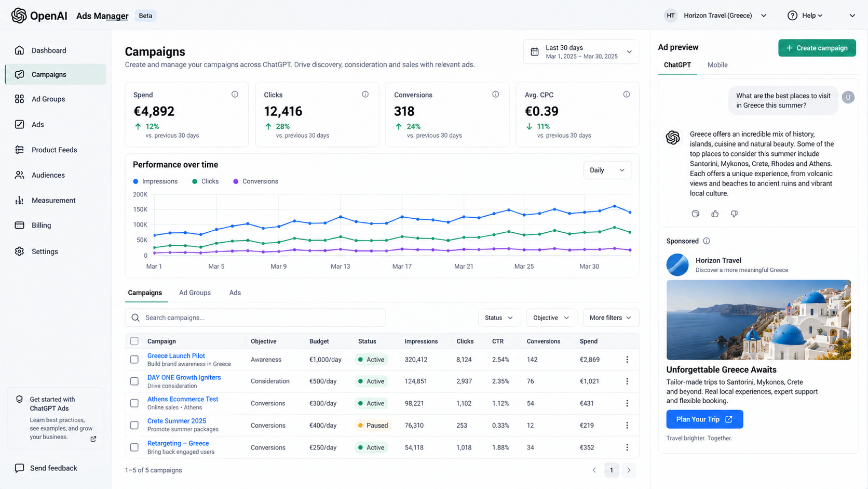
Task: Open the Greece Launch Pilot row actions menu
Action: pyautogui.click(x=627, y=360)
